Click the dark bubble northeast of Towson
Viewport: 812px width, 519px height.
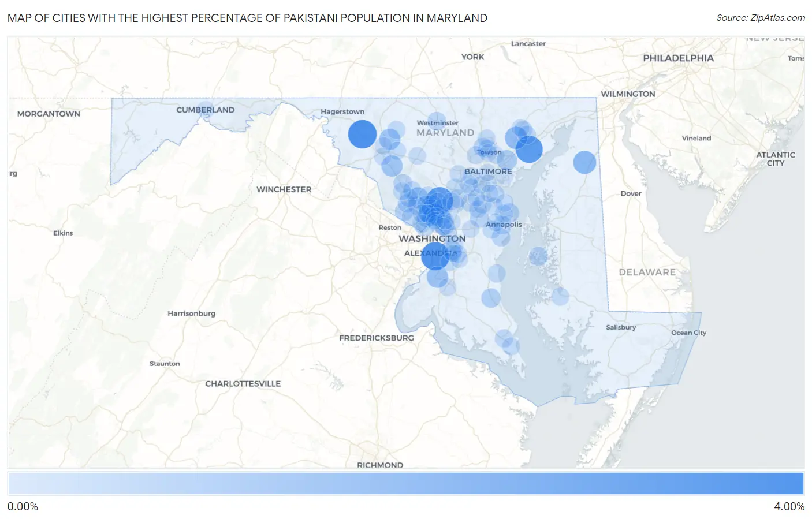click(x=529, y=150)
